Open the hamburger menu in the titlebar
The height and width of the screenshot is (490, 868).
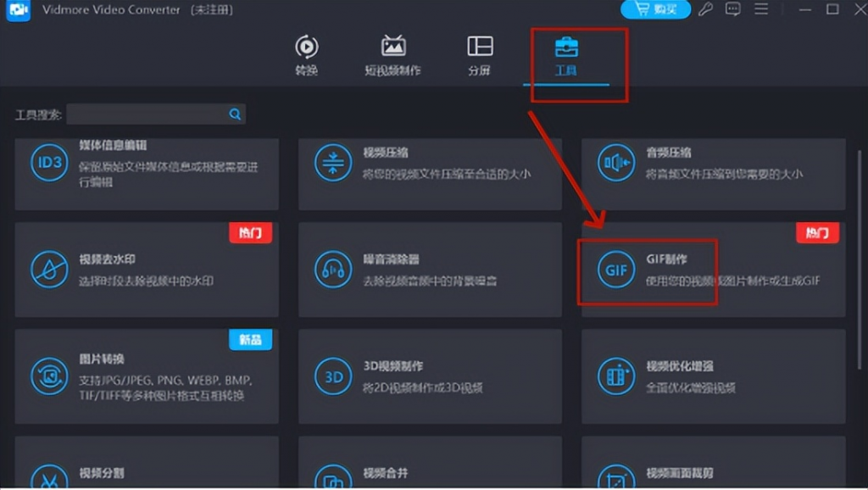(759, 10)
